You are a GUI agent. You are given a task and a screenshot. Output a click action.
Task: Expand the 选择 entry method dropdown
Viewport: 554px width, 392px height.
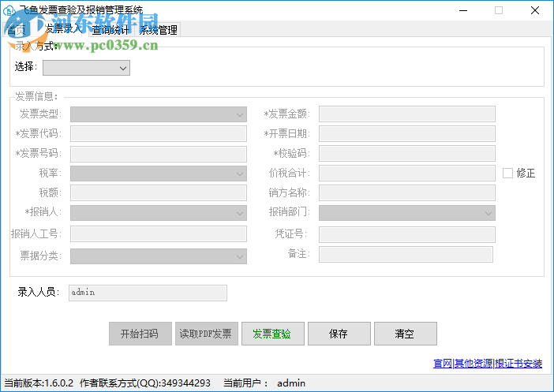[x=86, y=68]
